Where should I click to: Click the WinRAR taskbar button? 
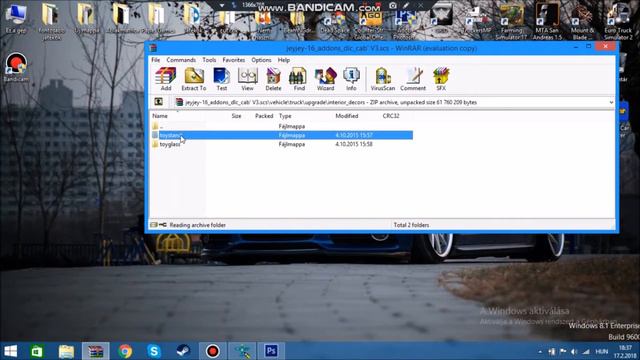(96, 351)
